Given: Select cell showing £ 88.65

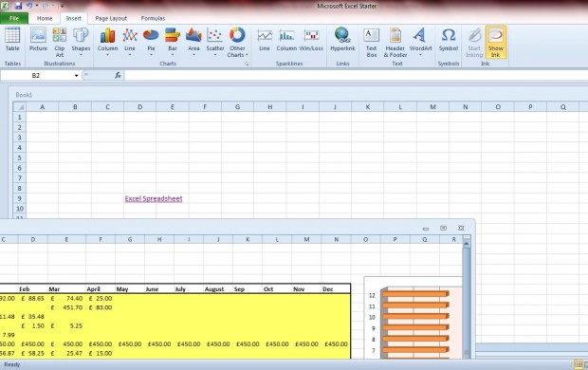Looking at the screenshot, I should (x=32, y=298).
